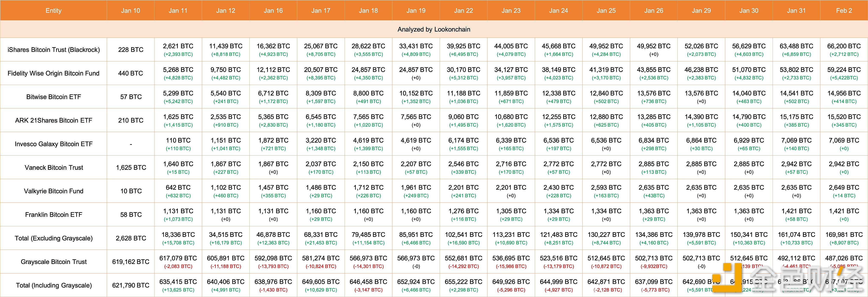Image resolution: width=868 pixels, height=297 pixels.
Task: Select the Valkyrie Bitcoin Fund row label
Action: click(x=54, y=191)
